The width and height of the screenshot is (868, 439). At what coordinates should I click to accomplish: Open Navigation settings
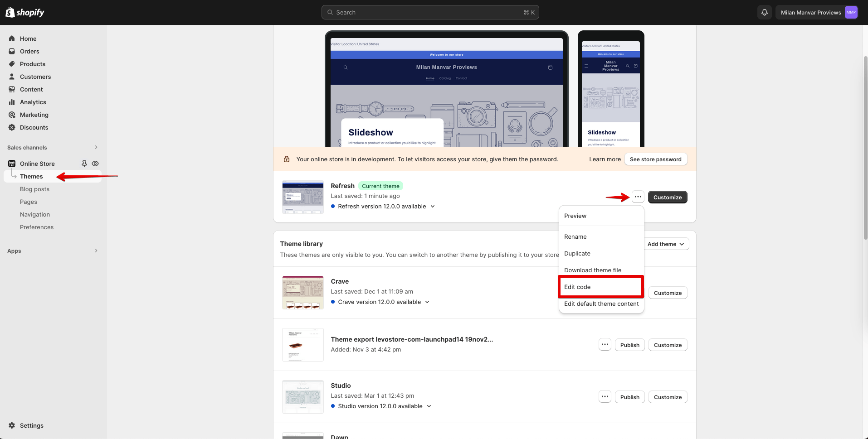(35, 214)
